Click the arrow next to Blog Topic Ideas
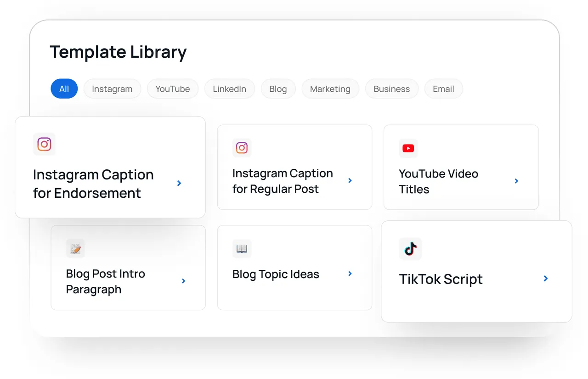This screenshot has width=588, height=379. click(x=350, y=273)
